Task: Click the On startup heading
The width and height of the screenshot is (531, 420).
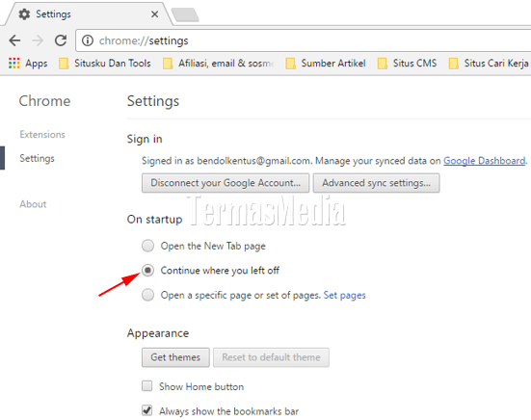Action: click(154, 220)
